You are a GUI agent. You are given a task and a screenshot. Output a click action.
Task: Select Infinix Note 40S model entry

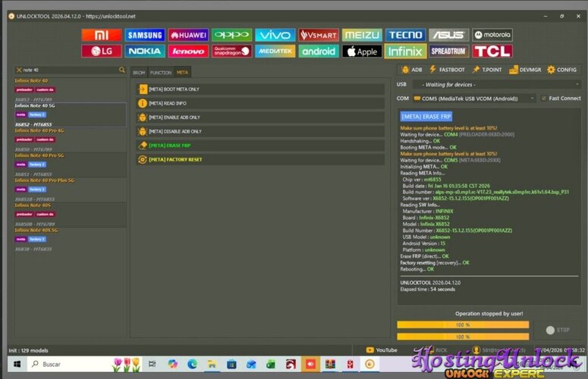point(71,215)
